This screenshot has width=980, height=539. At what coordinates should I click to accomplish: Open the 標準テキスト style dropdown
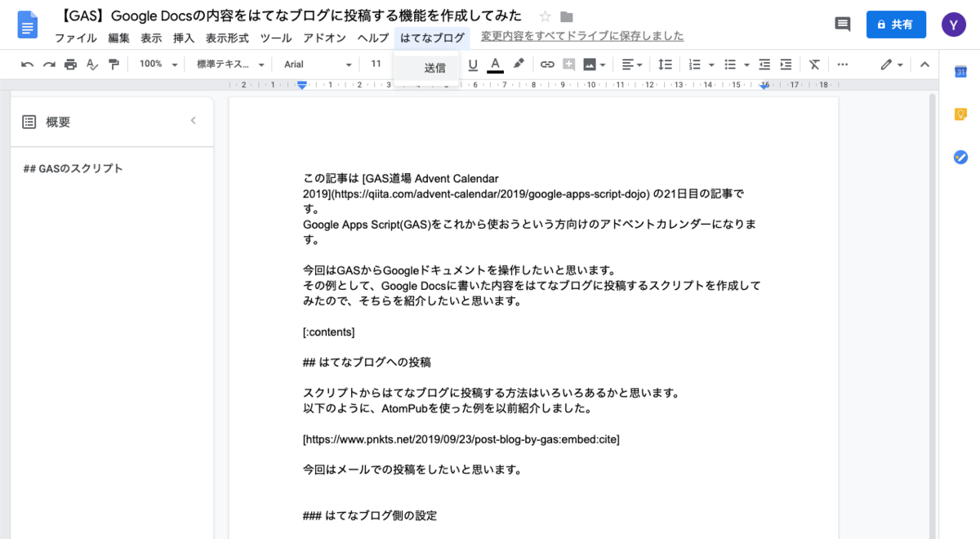pos(231,65)
